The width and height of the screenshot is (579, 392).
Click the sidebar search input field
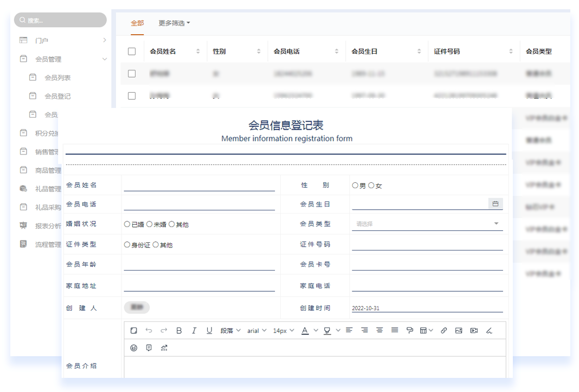(x=60, y=20)
